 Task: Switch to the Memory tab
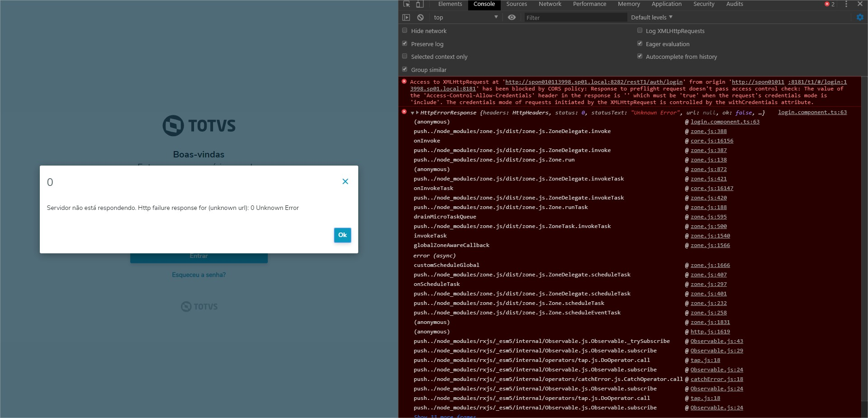tap(629, 4)
